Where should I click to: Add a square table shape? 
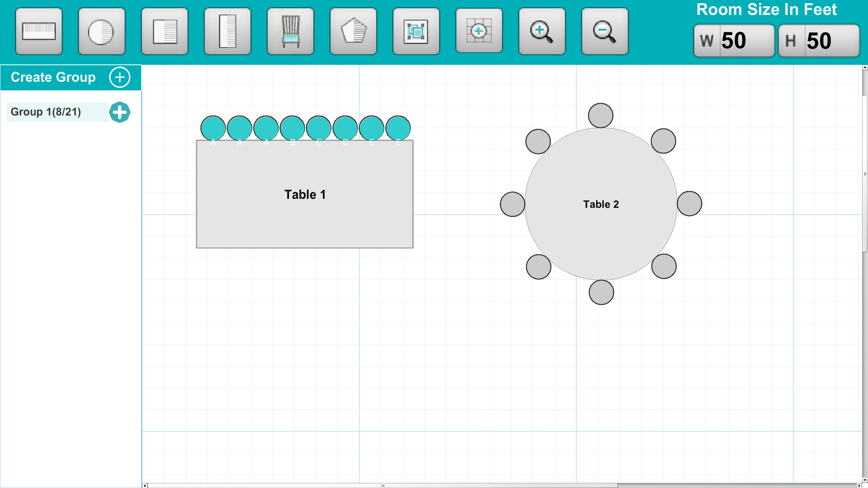165,31
